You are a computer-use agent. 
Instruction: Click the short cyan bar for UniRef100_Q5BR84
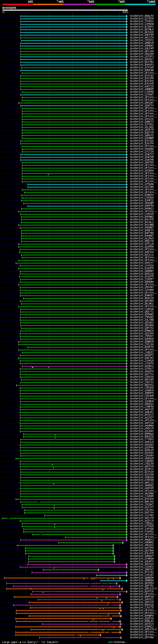coord(114,581)
